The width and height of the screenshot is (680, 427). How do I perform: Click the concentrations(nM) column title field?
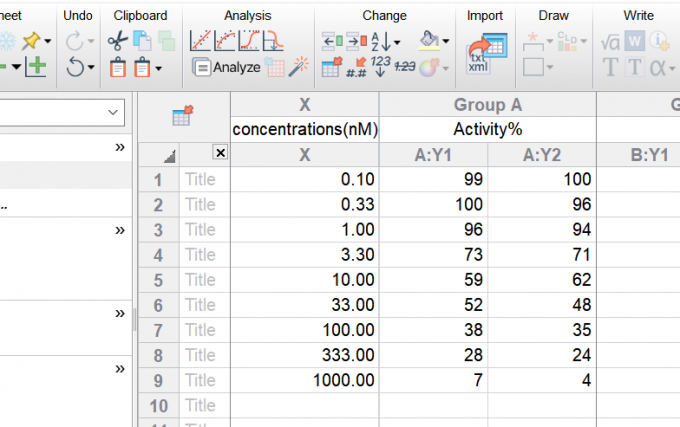[305, 129]
